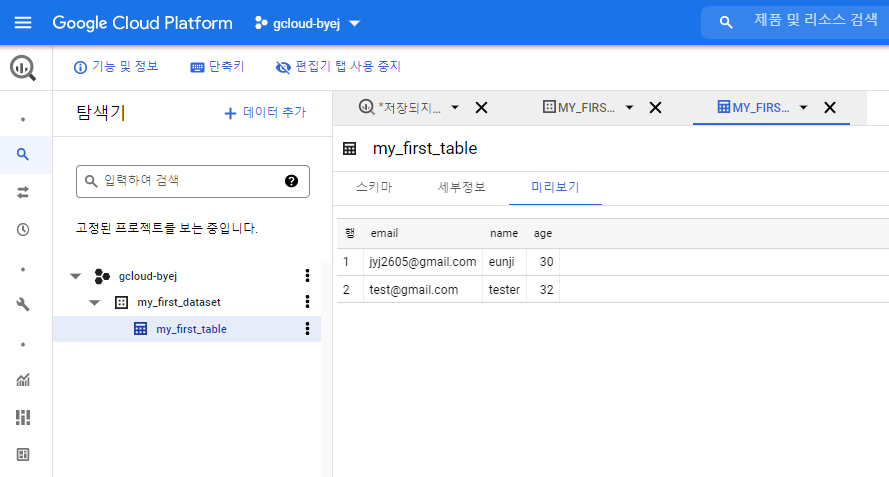This screenshot has height=477, width=889.
Task: Open more actions for my_first_dataset
Action: (x=307, y=302)
